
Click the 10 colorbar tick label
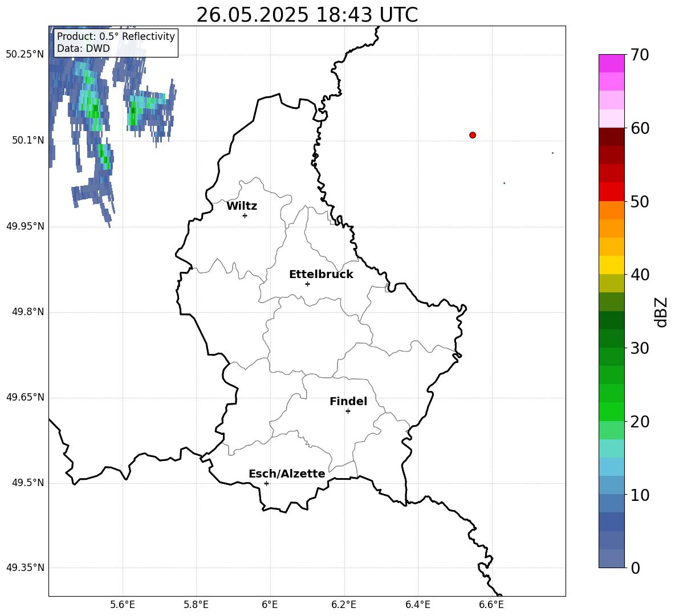pos(640,495)
